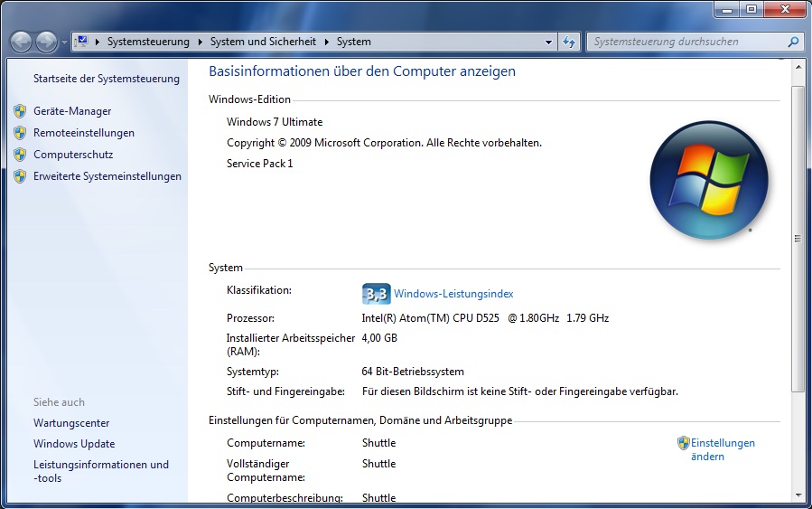Screen dimensions: 812x509
Task: Click shield icon next to Erweiterte Systemeinstellungen
Action: point(20,176)
